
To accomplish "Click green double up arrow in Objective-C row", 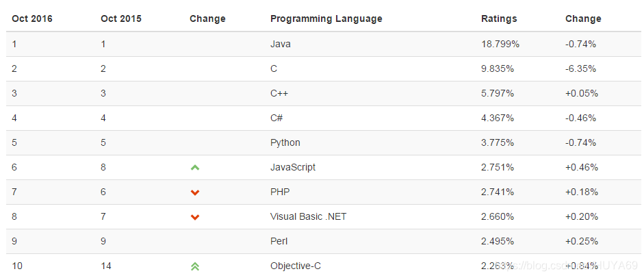I will tap(195, 266).
